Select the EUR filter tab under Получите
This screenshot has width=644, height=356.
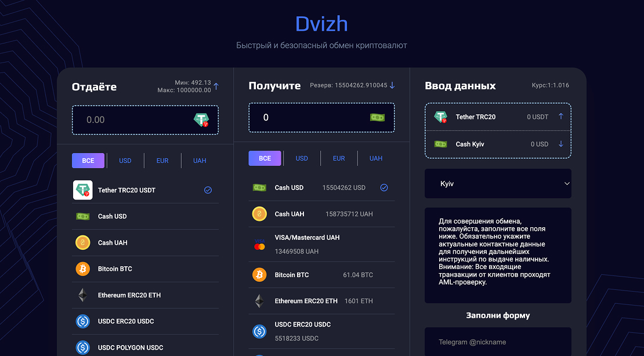tap(339, 158)
